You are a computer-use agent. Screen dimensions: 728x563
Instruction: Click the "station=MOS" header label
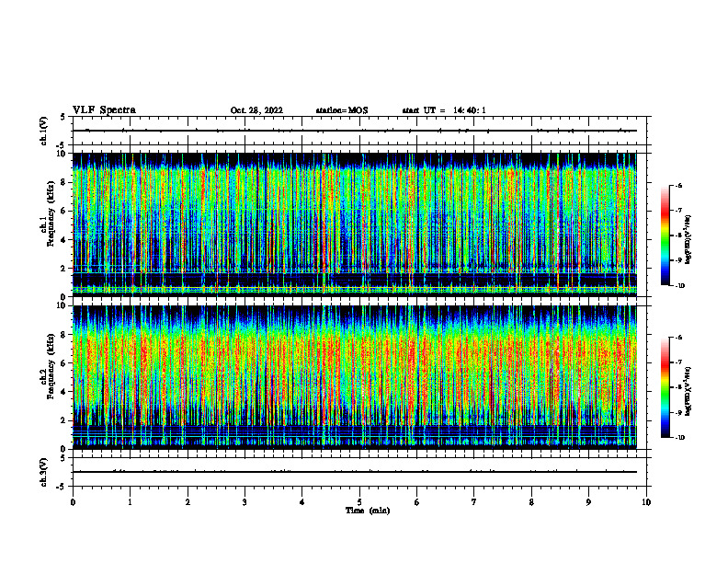(x=342, y=110)
